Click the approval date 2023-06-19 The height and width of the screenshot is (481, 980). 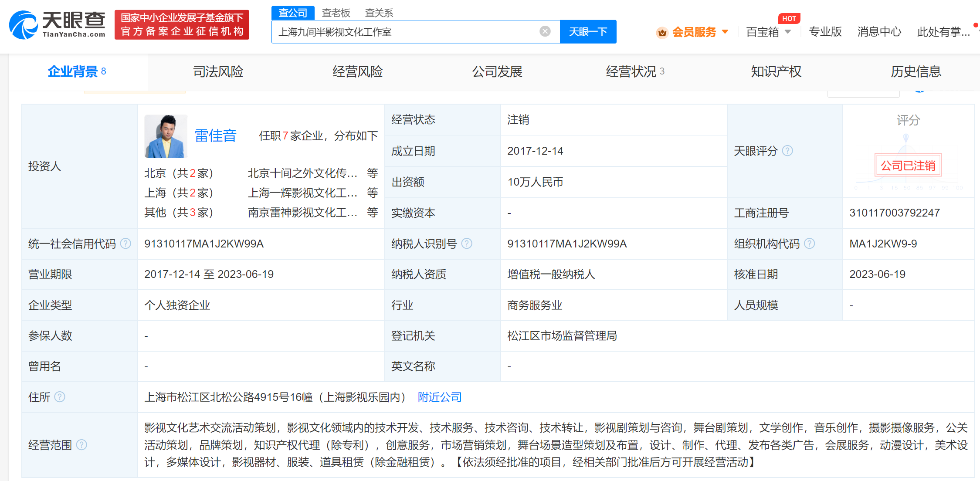pos(877,274)
